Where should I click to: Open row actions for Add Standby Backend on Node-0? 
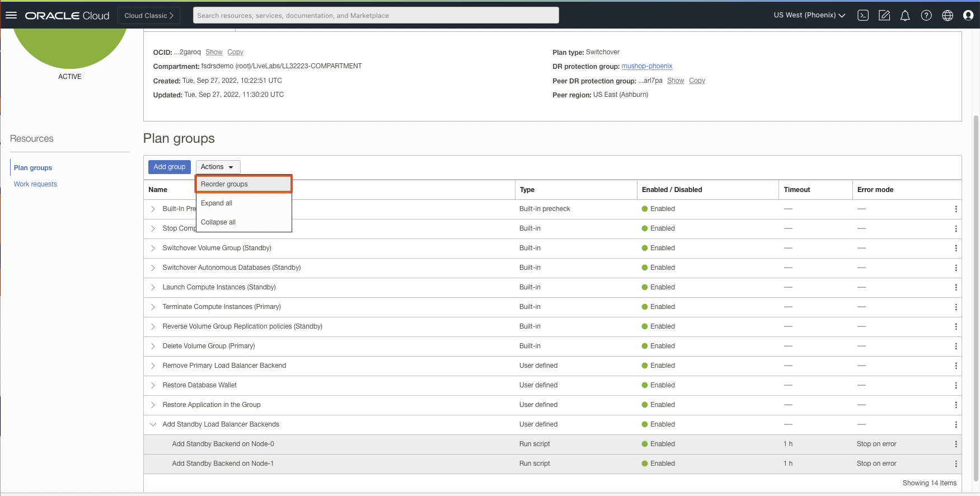click(x=955, y=444)
